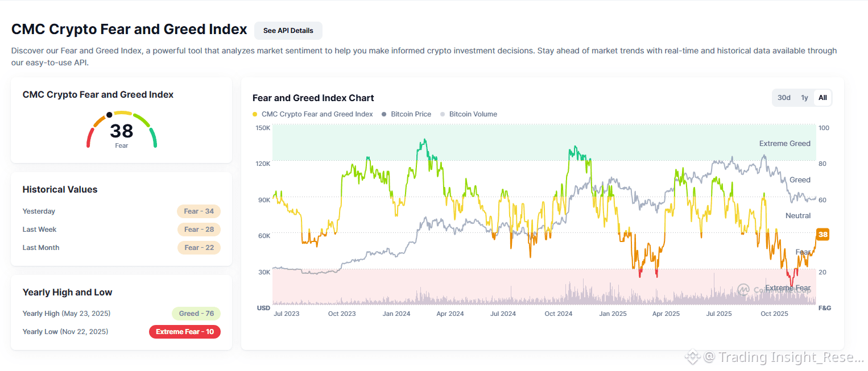The width and height of the screenshot is (868, 371).
Task: Open the See API Details button
Action: click(x=288, y=31)
